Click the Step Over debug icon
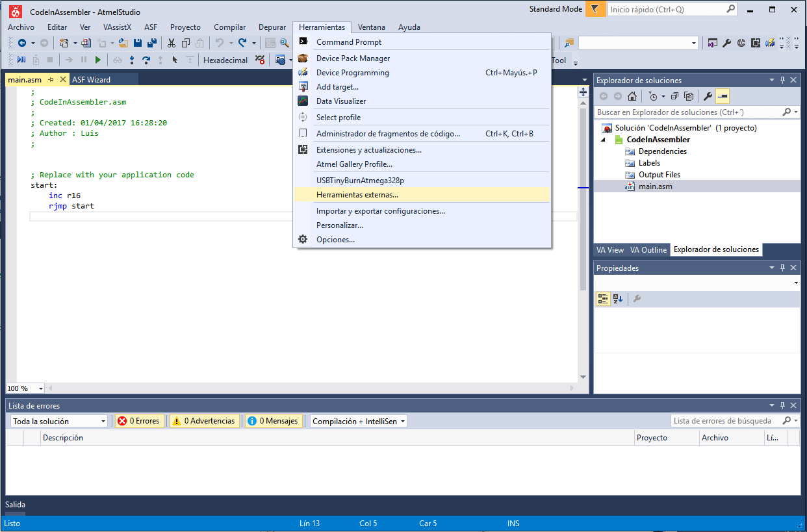The height and width of the screenshot is (532, 807). 146,60
